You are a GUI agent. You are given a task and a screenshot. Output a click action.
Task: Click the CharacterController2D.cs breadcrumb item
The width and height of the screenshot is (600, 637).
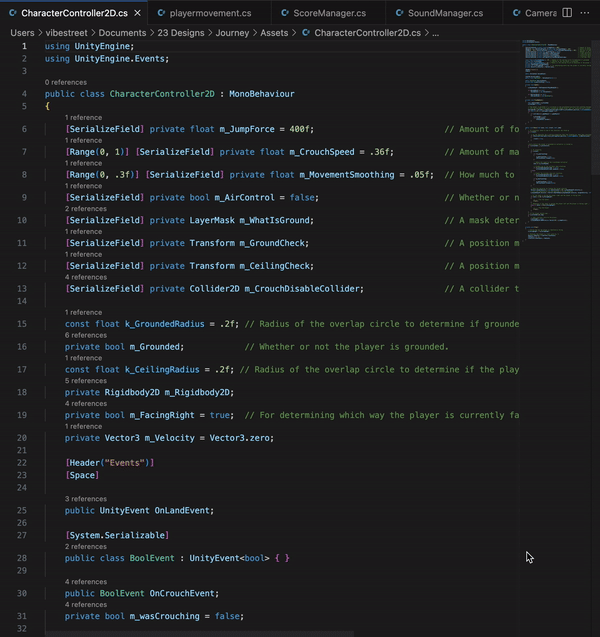pos(368,33)
